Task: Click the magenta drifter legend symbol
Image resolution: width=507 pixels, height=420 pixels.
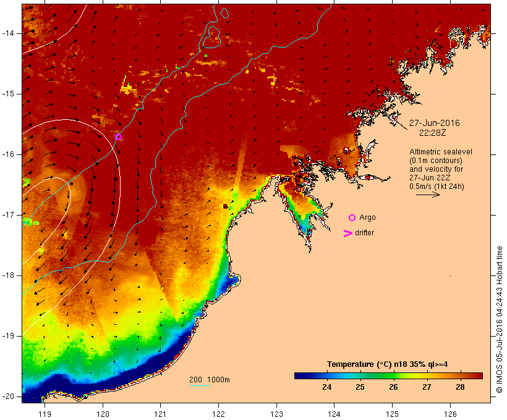Action: (x=347, y=233)
